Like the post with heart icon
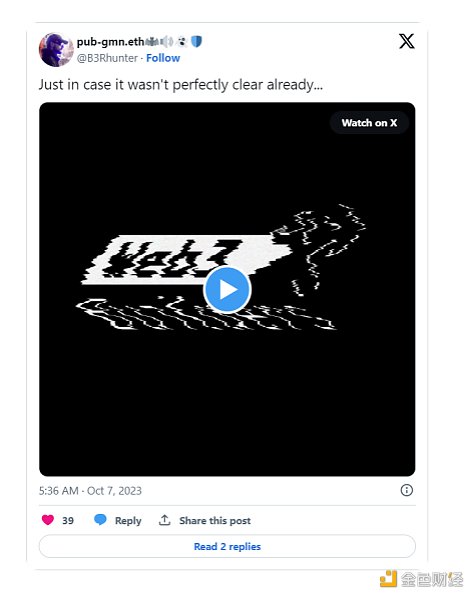 pos(48,520)
